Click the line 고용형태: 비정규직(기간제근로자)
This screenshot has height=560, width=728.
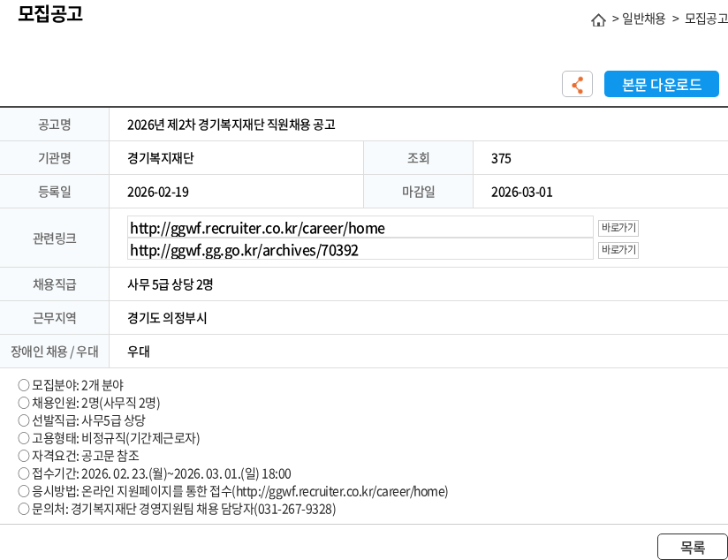[109, 438]
